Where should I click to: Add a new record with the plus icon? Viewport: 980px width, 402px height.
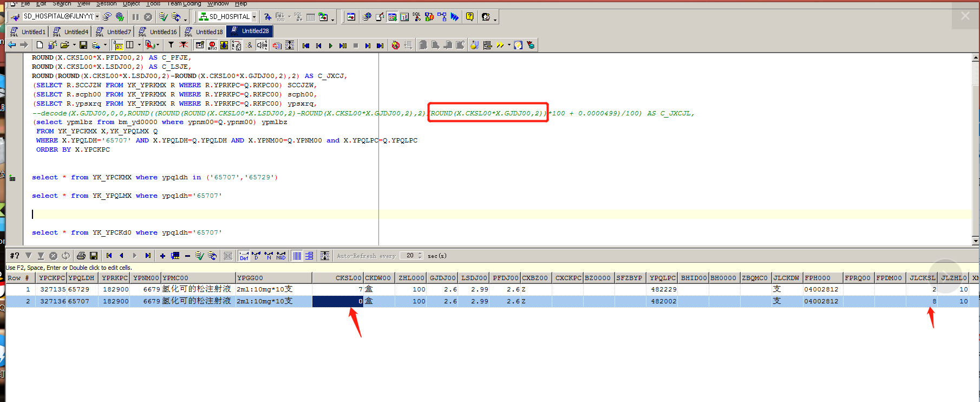[x=162, y=256]
